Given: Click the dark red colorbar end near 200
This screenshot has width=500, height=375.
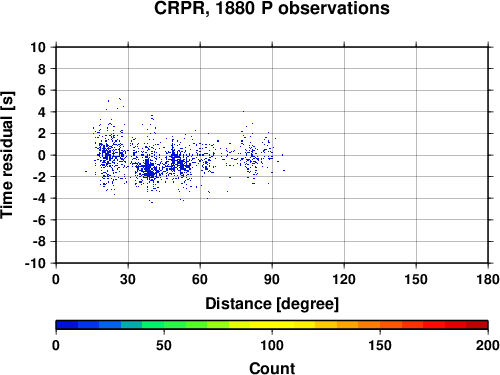Looking at the screenshot, I should (x=477, y=325).
